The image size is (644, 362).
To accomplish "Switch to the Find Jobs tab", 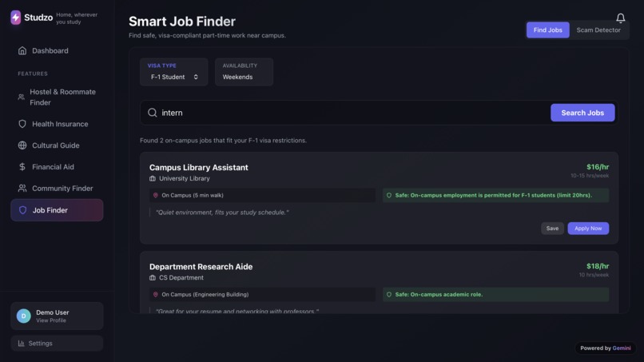I will (x=548, y=30).
